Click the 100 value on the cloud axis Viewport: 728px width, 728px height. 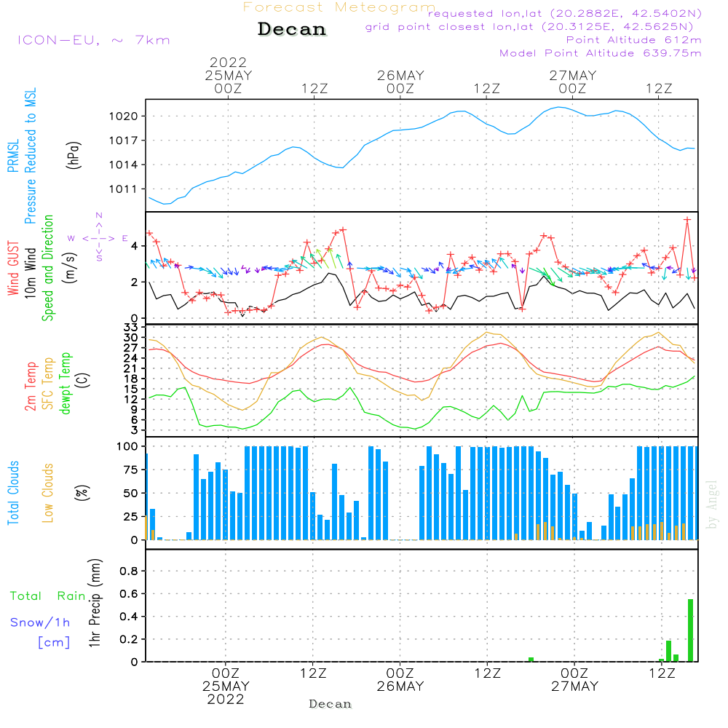[127, 446]
